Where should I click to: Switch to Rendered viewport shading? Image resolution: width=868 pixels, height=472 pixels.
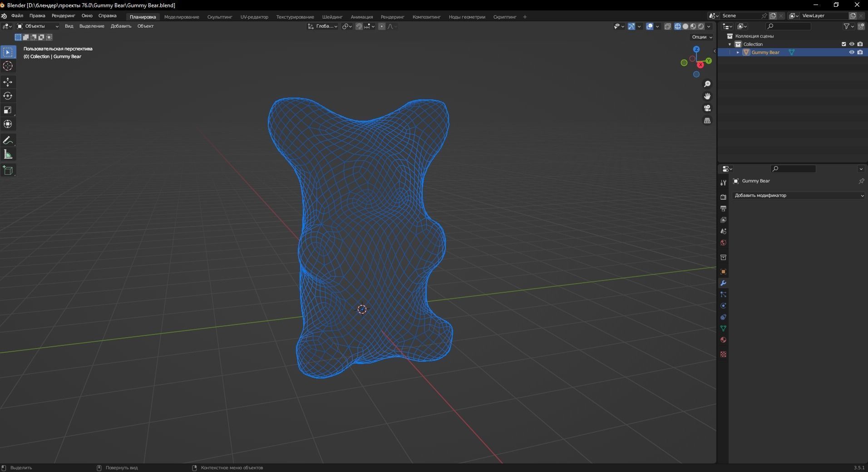click(x=701, y=26)
